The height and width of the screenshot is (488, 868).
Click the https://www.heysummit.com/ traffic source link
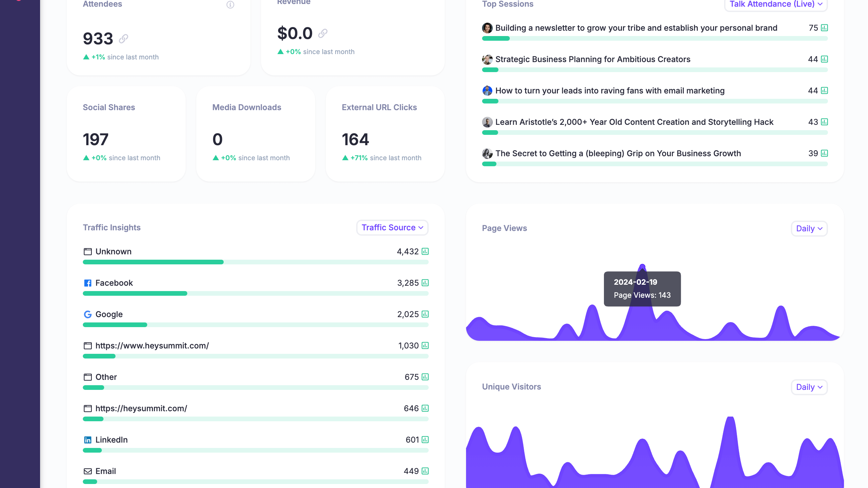[152, 345]
